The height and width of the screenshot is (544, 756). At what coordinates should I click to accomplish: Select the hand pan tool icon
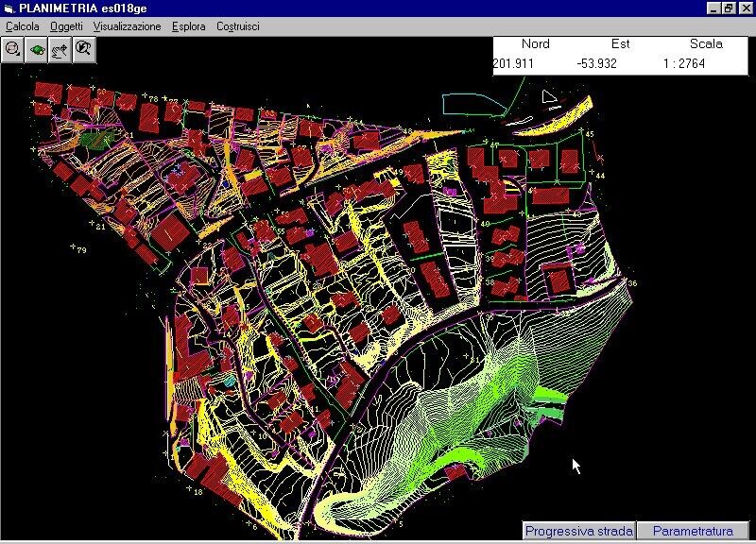click(60, 50)
